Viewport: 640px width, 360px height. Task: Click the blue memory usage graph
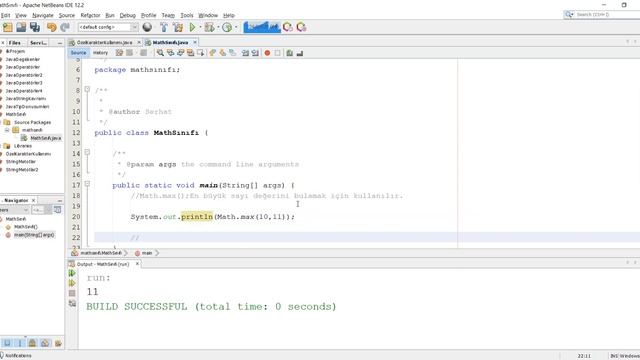point(262,27)
